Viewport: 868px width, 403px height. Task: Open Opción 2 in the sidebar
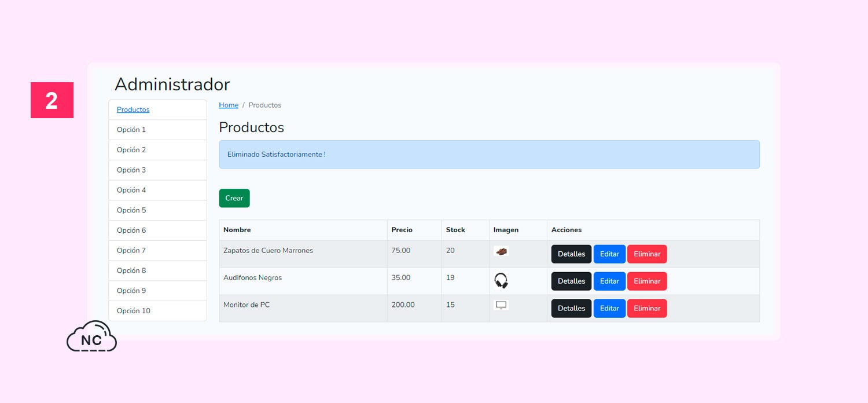(157, 150)
